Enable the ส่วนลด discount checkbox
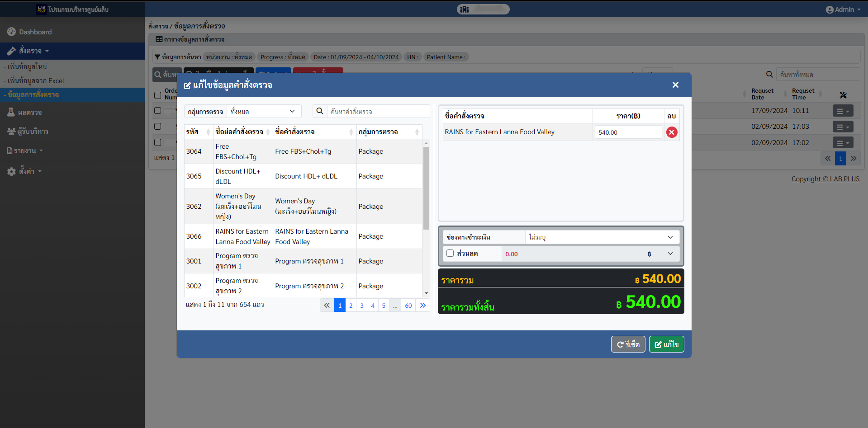 [x=450, y=254]
